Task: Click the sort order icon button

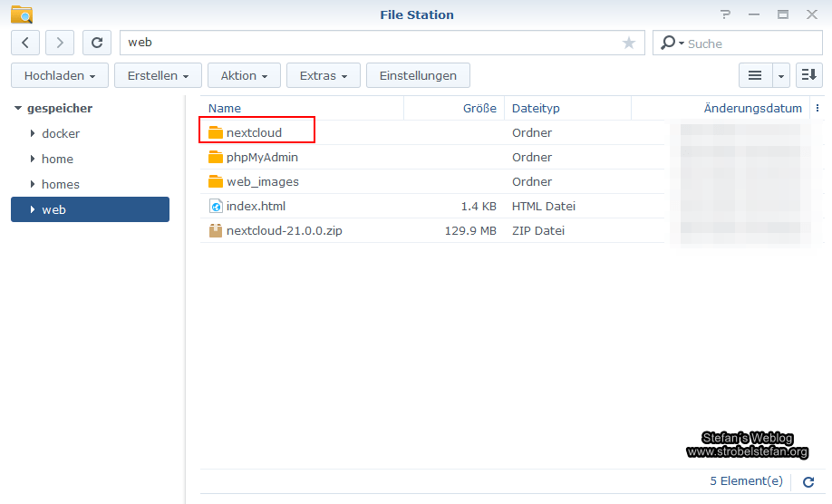Action: (x=808, y=75)
